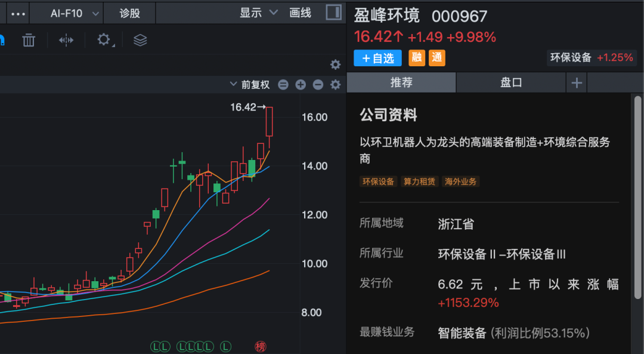Click the orange 融 margin badge
Image resolution: width=644 pixels, height=354 pixels.
[x=416, y=58]
